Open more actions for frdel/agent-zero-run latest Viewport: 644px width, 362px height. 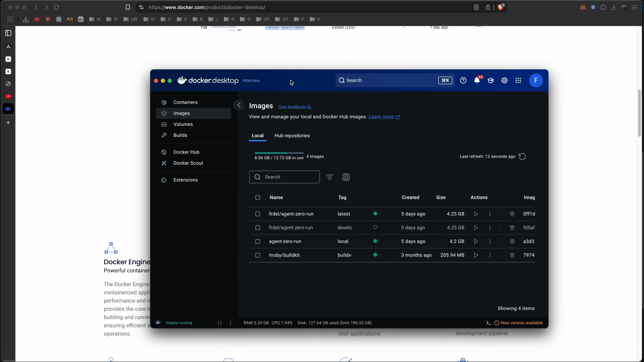coord(490,214)
